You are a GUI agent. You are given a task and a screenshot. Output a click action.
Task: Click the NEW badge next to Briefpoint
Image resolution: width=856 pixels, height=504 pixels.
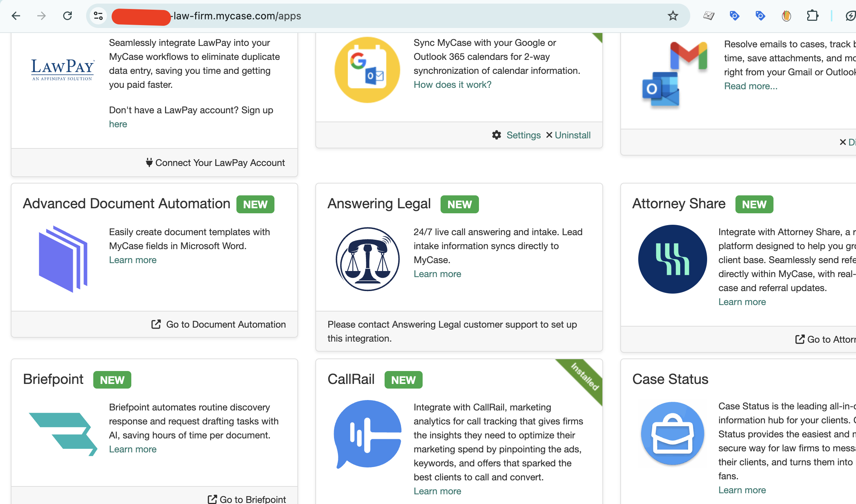112,380
